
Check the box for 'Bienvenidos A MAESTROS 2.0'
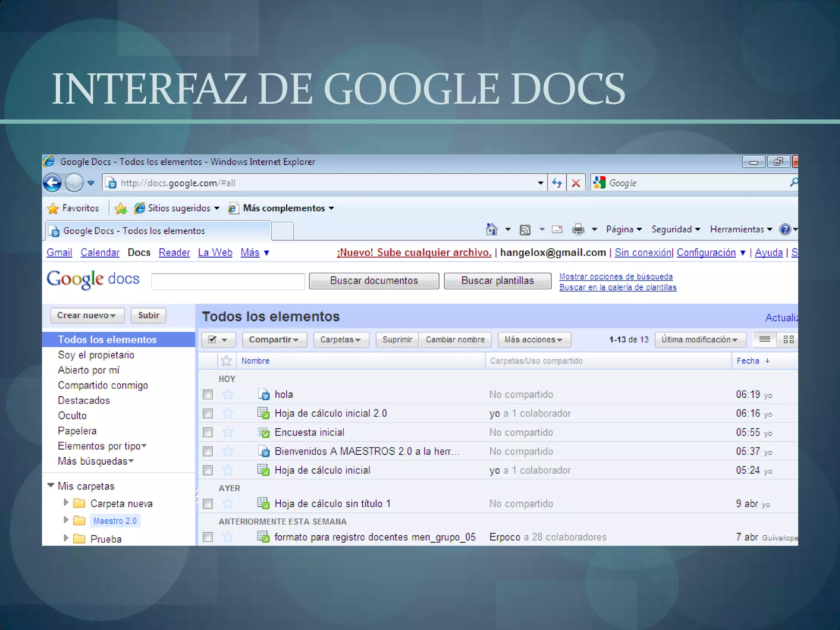(x=208, y=451)
